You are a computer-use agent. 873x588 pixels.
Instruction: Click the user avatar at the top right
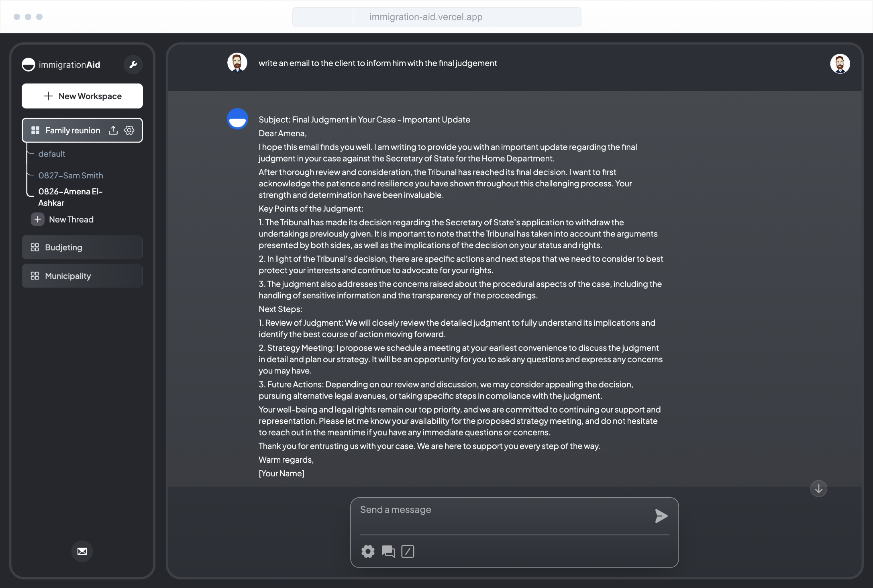(840, 64)
